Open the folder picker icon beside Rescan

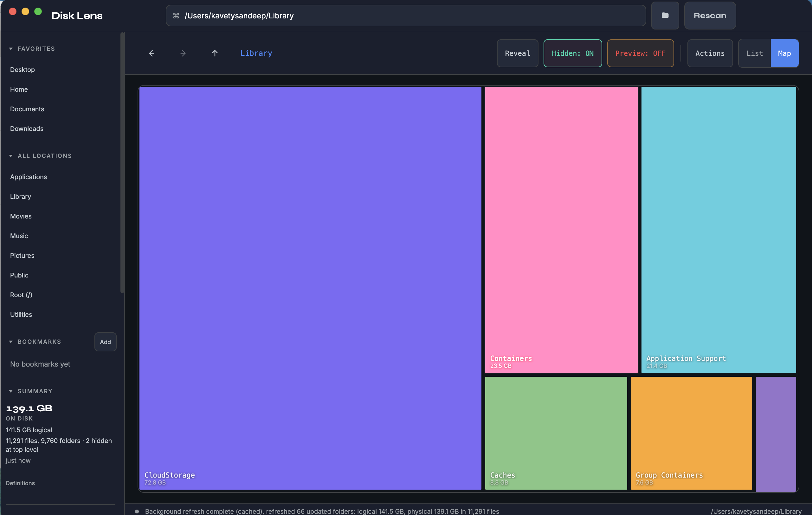[x=665, y=16]
